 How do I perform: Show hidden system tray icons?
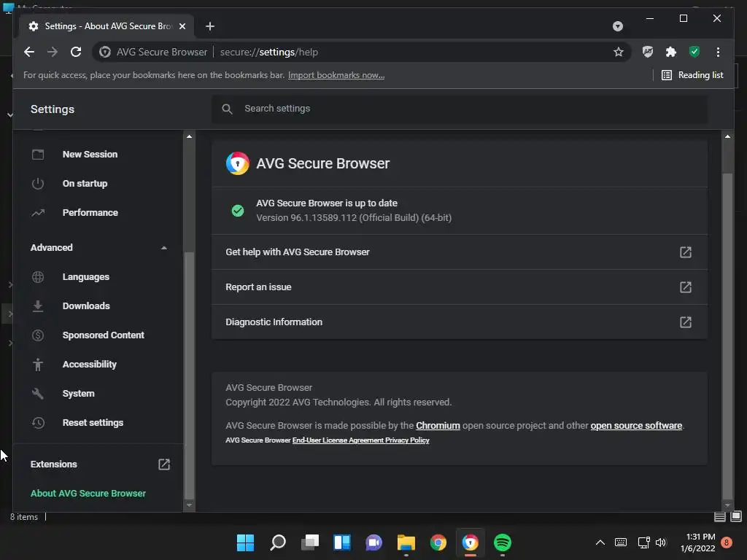pyautogui.click(x=600, y=542)
